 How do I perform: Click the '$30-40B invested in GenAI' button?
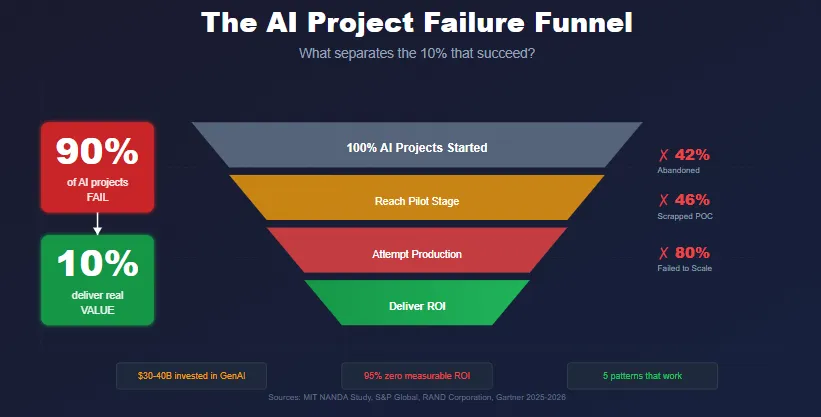192,376
